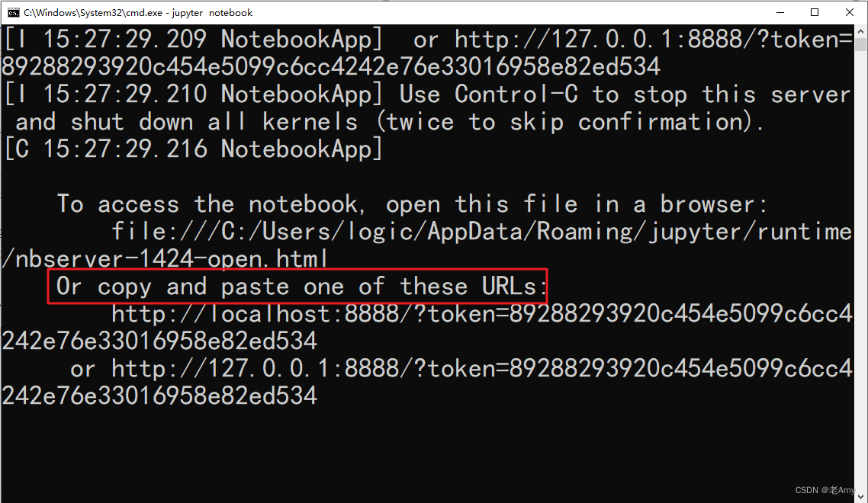
Task: Click the empty scrollbar track below thumb
Action: 861,266
